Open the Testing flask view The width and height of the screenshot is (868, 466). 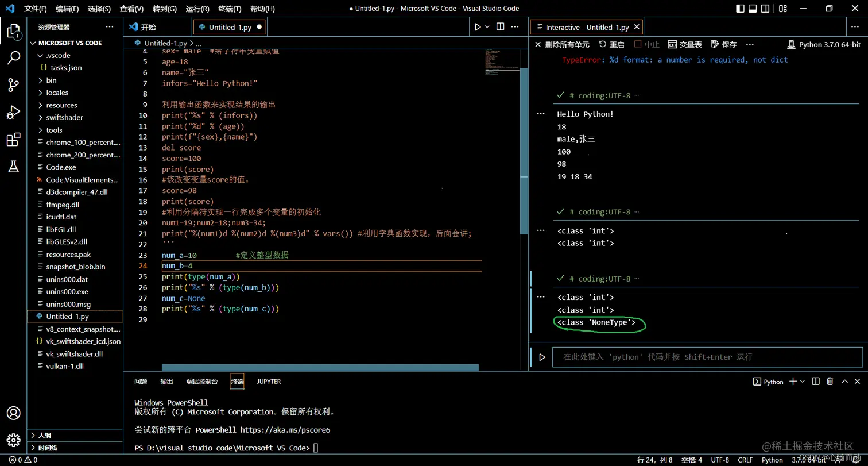click(x=13, y=167)
